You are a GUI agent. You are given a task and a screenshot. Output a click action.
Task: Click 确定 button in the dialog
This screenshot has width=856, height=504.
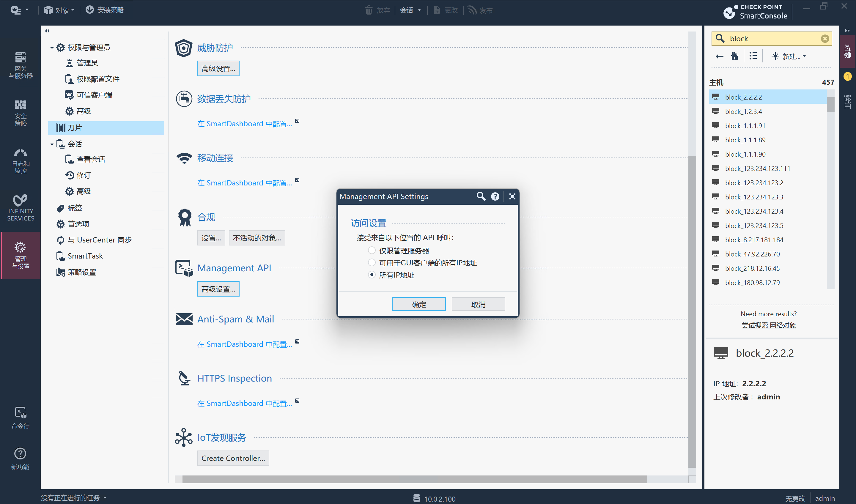coord(418,304)
